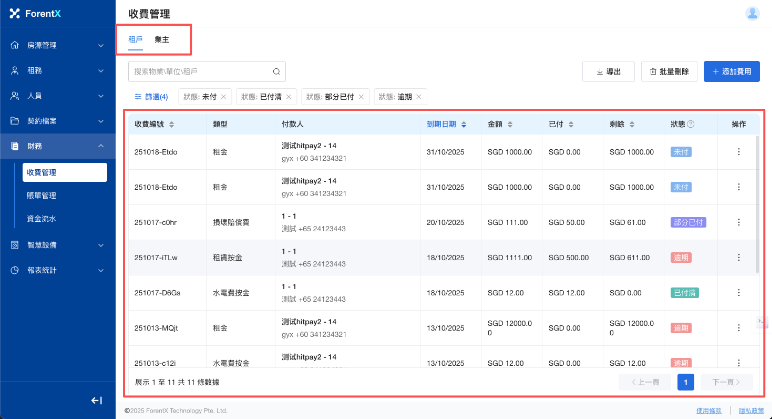
Task: Open 帳單管理 in the sidebar
Action: coord(42,195)
